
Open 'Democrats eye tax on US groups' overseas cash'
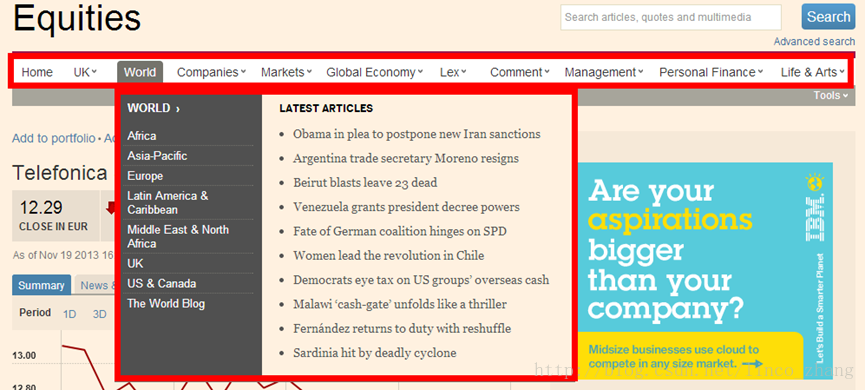421,280
